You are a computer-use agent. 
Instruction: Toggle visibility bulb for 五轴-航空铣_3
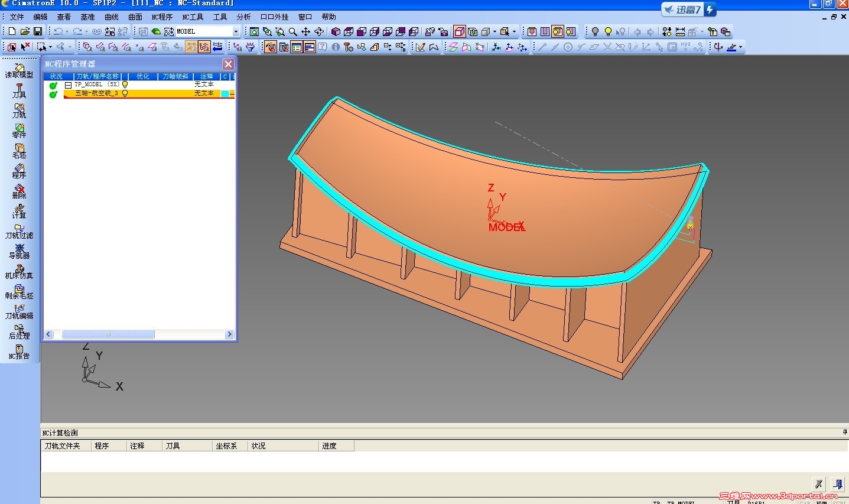point(125,93)
